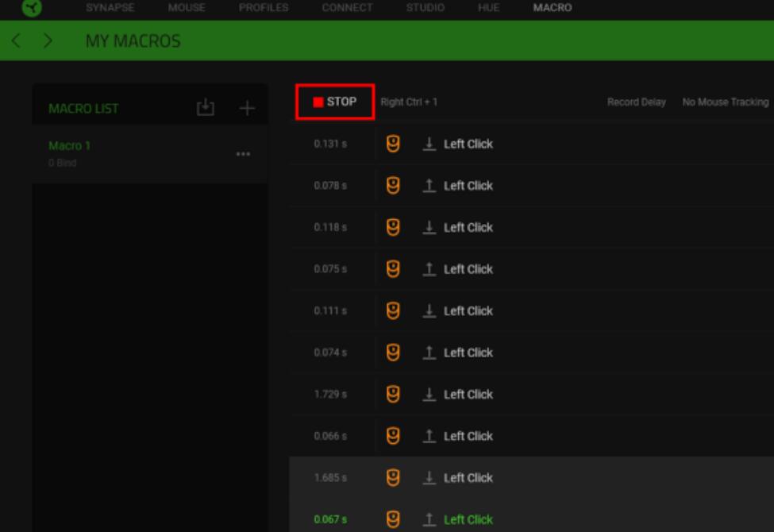Add a new macro with plus icon
Viewport: 774px width, 532px height.
[247, 107]
